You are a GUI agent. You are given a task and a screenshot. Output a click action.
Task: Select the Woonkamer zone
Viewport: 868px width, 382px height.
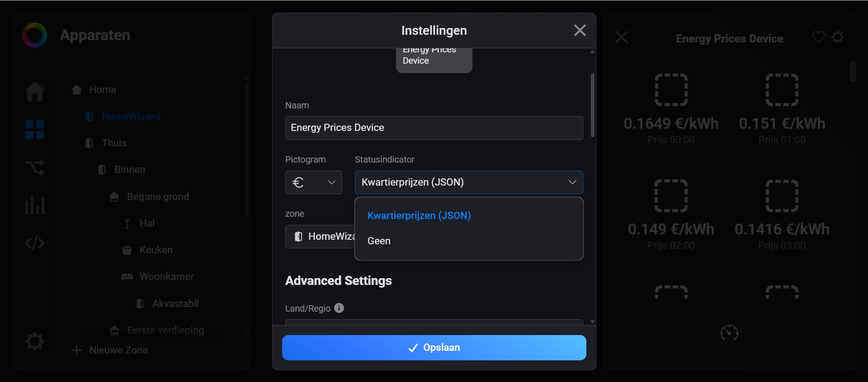[x=166, y=277]
